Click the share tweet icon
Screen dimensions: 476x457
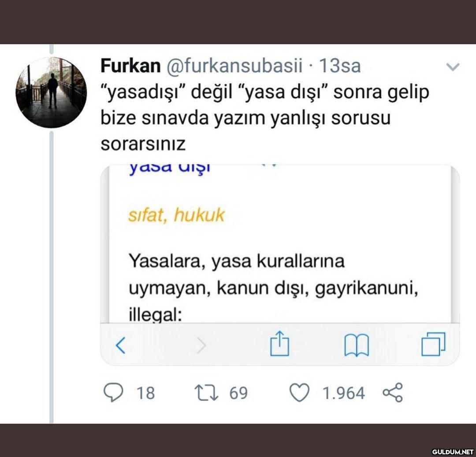tap(393, 393)
